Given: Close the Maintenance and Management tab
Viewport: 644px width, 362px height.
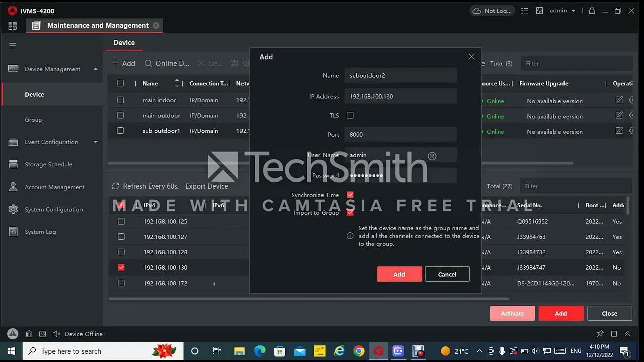Looking at the screenshot, I should 156,25.
